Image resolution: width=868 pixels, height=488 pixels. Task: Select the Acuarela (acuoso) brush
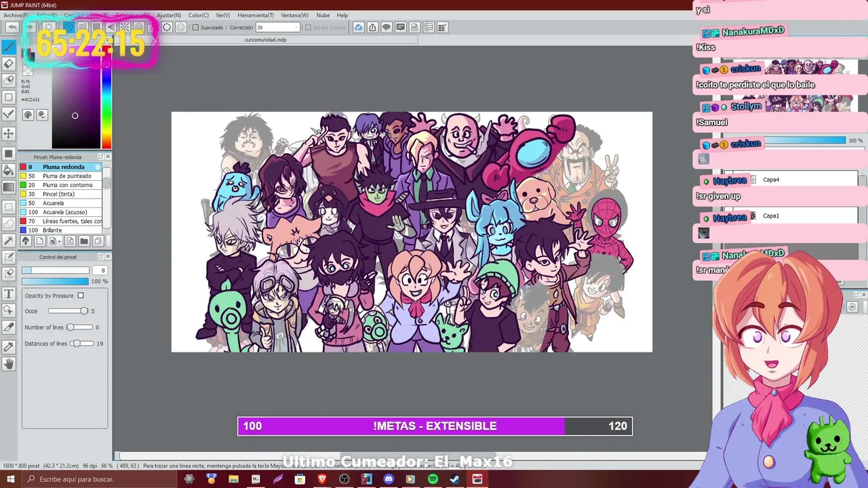[61, 212]
